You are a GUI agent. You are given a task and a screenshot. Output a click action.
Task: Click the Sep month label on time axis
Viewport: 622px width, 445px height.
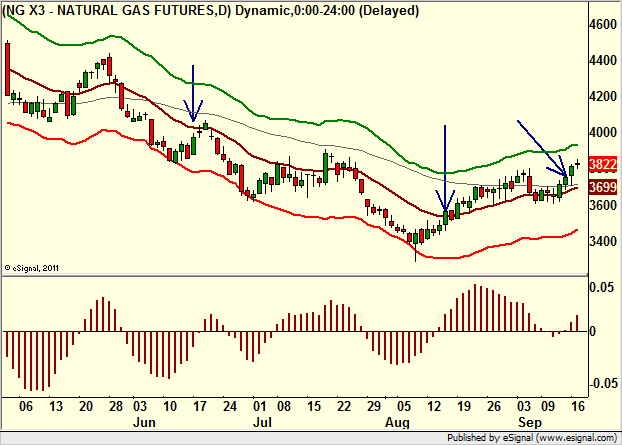530,422
